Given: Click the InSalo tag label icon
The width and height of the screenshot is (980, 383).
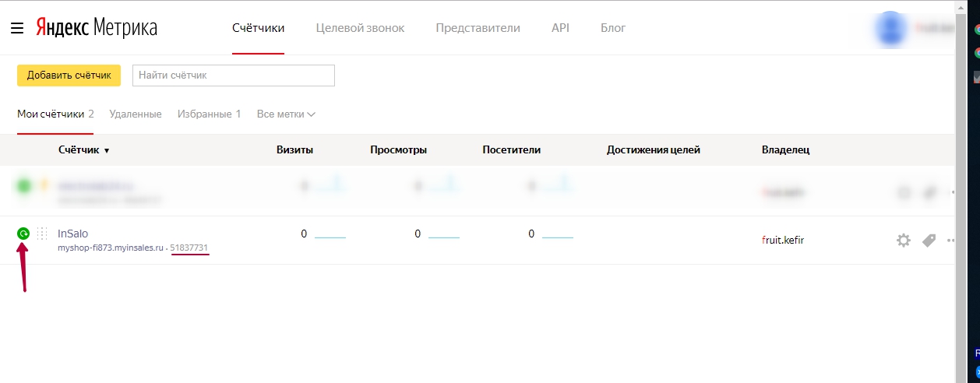Looking at the screenshot, I should [x=929, y=241].
